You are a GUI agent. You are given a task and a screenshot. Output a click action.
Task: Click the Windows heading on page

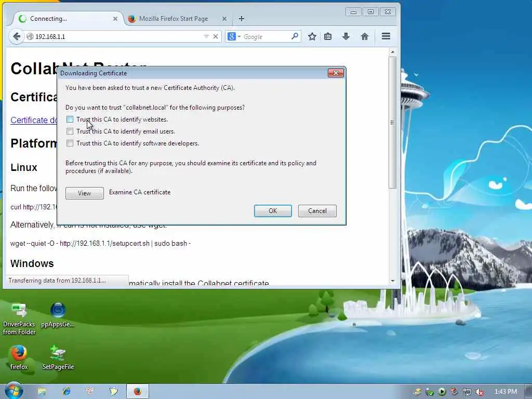click(32, 263)
